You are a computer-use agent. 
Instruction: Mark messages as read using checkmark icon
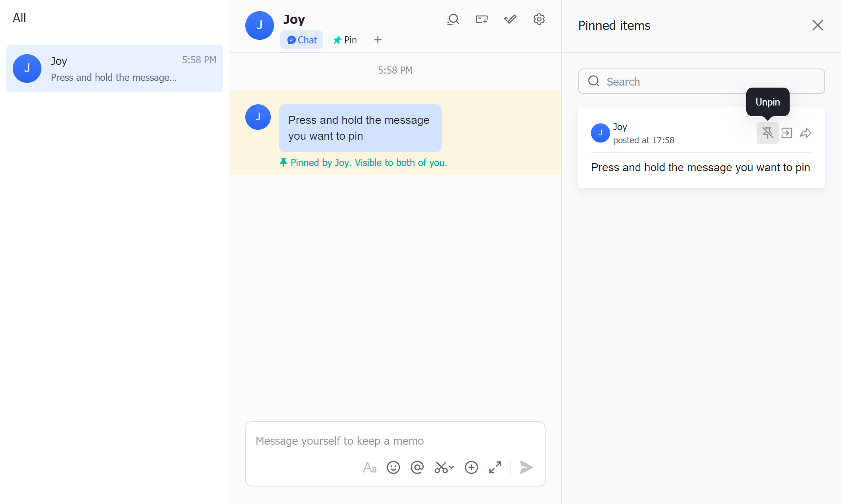coord(510,19)
